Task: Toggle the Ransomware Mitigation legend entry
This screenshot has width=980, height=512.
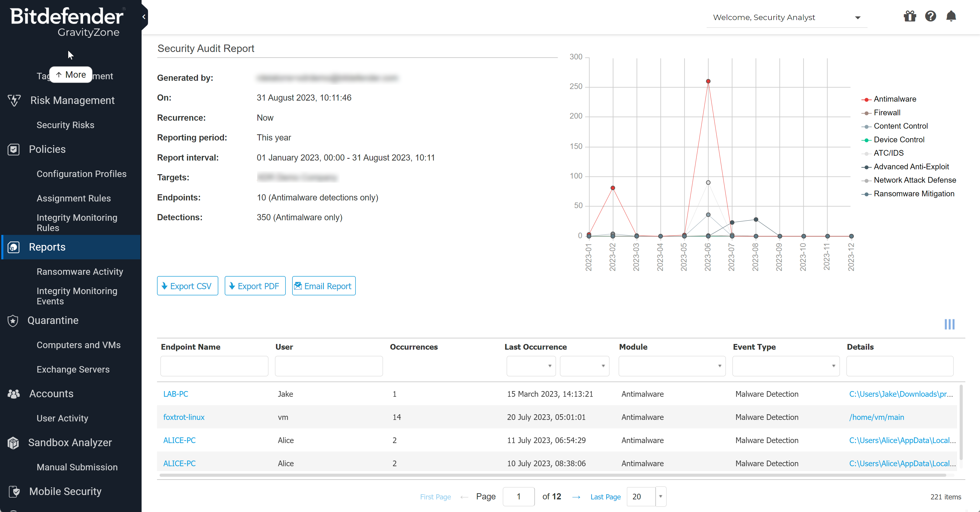Action: [x=908, y=194]
